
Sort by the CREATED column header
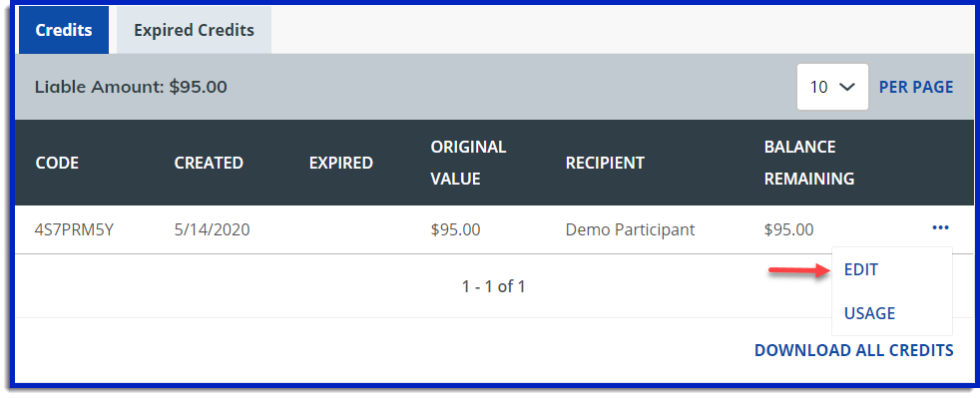(x=209, y=163)
